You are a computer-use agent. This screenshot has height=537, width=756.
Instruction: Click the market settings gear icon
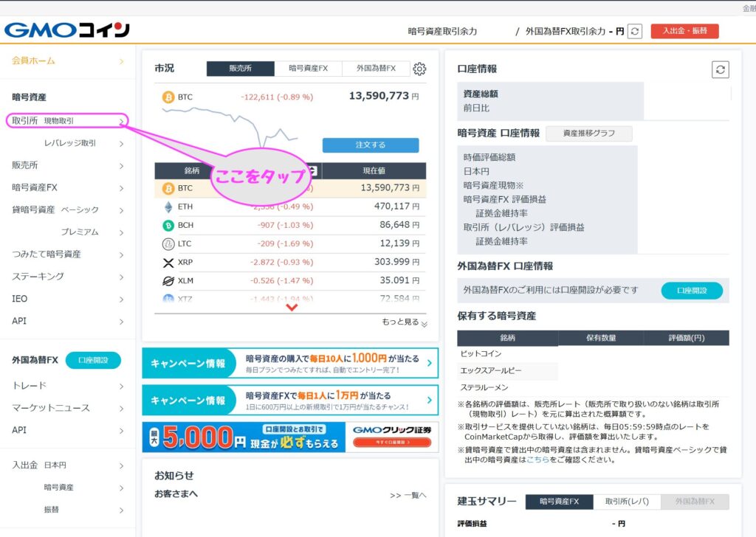point(419,69)
